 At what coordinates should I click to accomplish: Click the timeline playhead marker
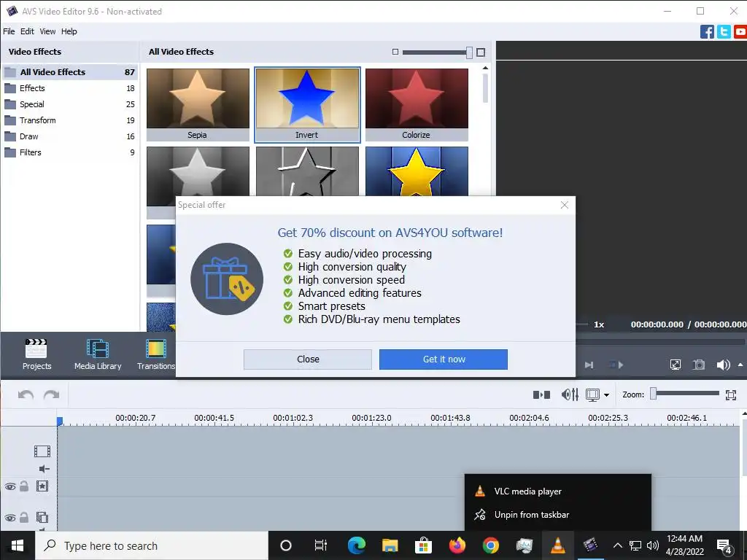click(60, 421)
